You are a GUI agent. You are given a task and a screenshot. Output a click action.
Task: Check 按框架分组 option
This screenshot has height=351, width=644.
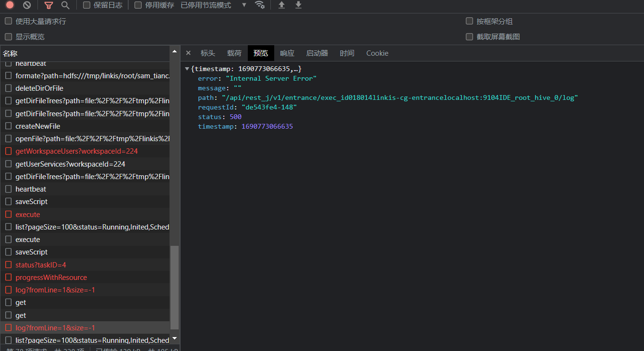(x=470, y=21)
